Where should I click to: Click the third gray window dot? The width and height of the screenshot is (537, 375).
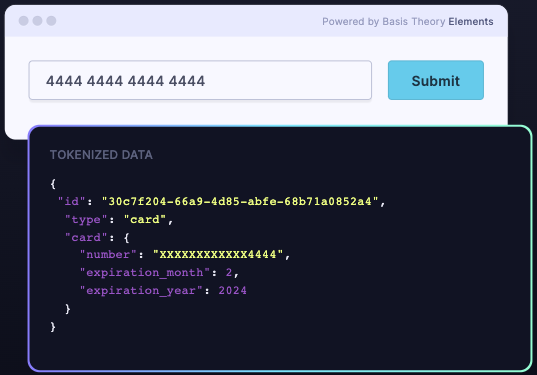pyautogui.click(x=51, y=21)
